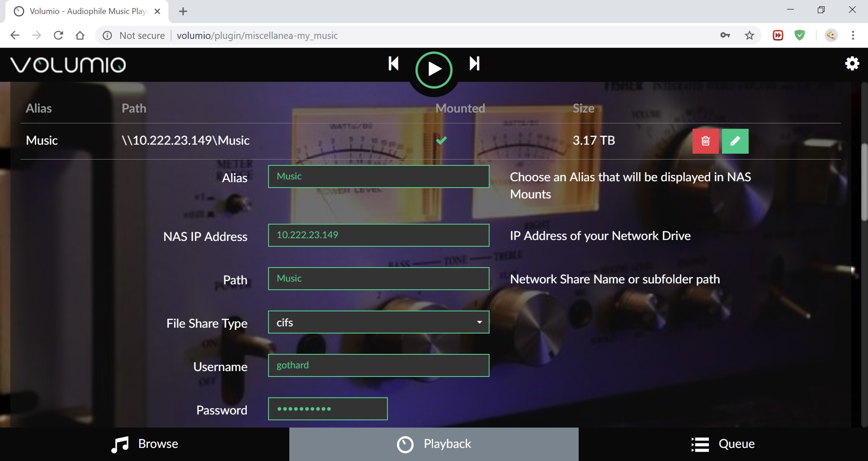Open Chrome three-dot menu
This screenshot has height=461, width=868.
(853, 35)
